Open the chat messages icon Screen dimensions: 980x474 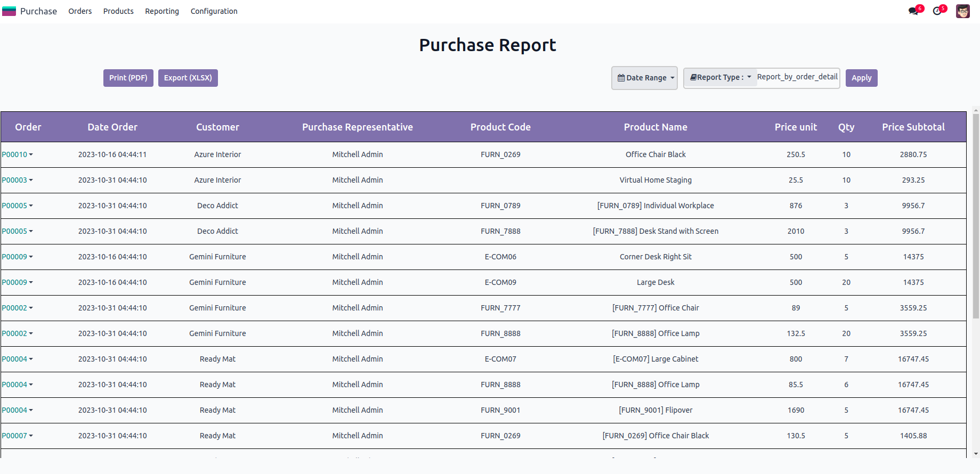[x=913, y=11]
